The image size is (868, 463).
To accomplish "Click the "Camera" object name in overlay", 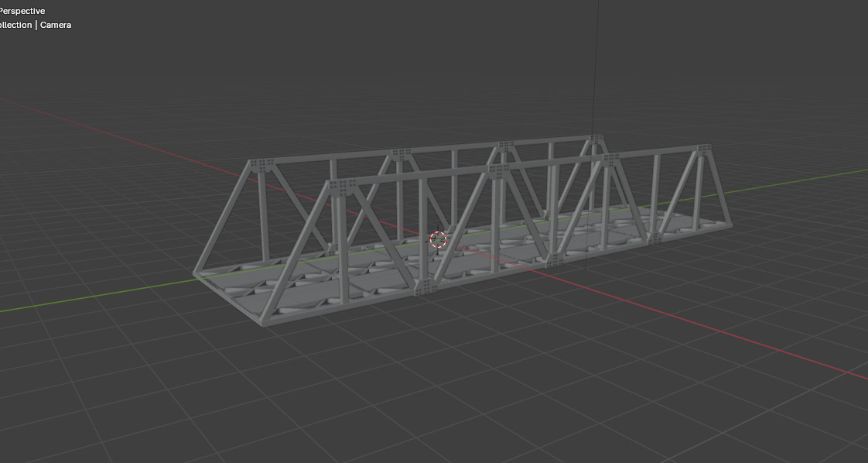I will (x=56, y=25).
